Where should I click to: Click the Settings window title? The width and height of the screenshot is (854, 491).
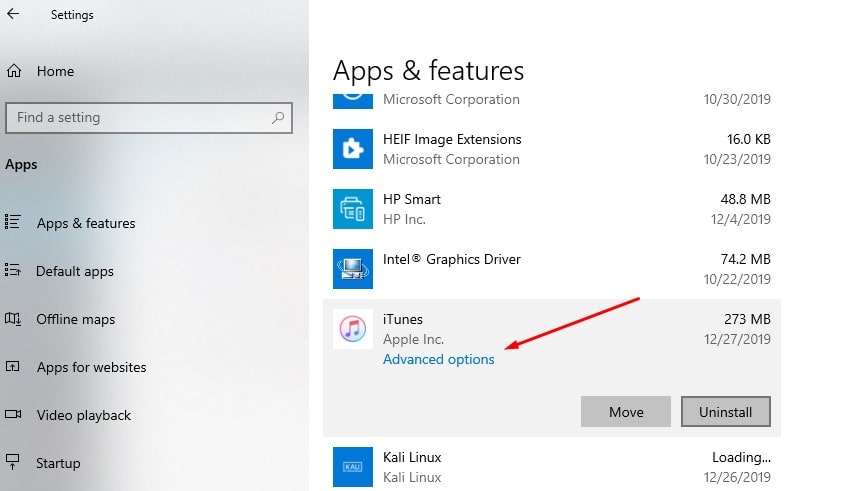pos(72,15)
